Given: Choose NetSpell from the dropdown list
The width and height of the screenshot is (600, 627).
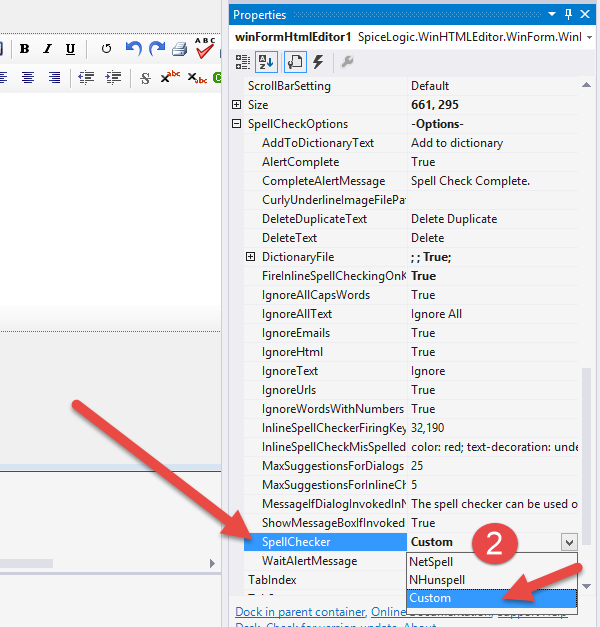Looking at the screenshot, I should click(432, 561).
